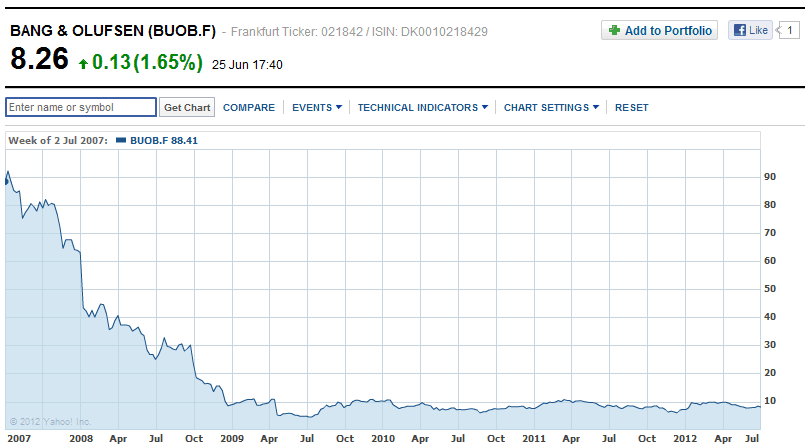
Task: Click the 90 price level on the y-axis
Action: (x=770, y=177)
